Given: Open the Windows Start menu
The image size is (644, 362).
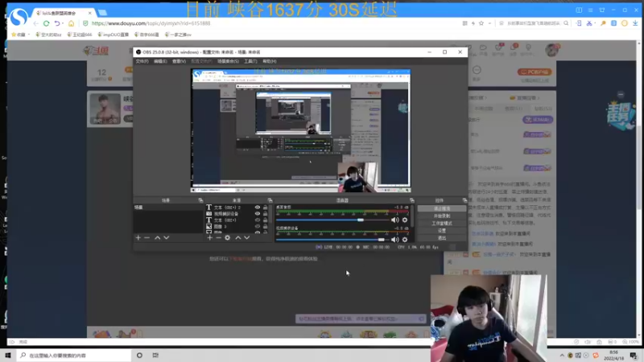Looking at the screenshot, I should 8,356.
